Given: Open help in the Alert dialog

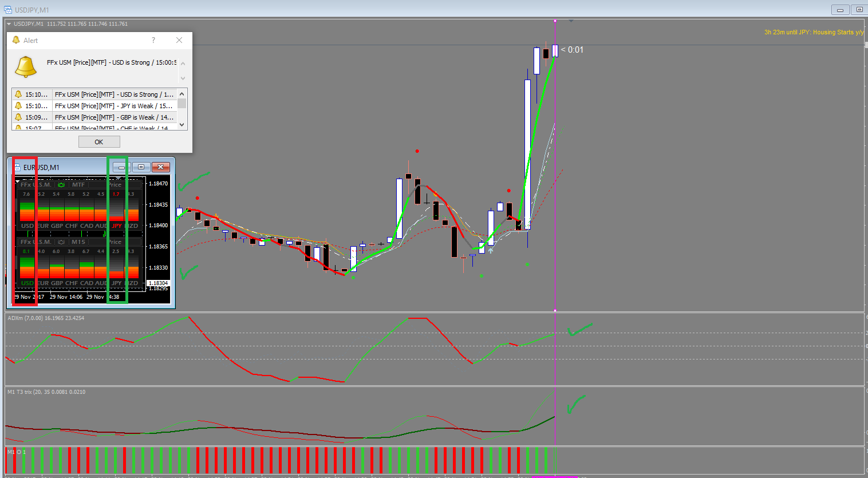Looking at the screenshot, I should (x=153, y=40).
